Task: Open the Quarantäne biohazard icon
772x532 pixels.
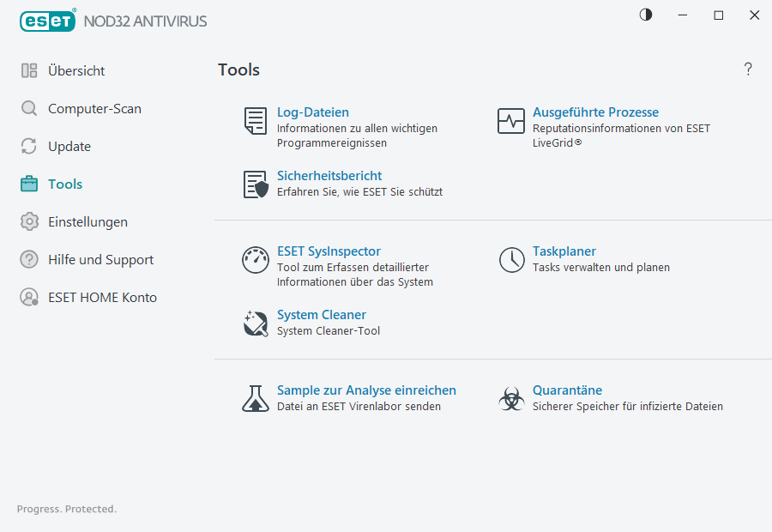Action: coord(511,399)
